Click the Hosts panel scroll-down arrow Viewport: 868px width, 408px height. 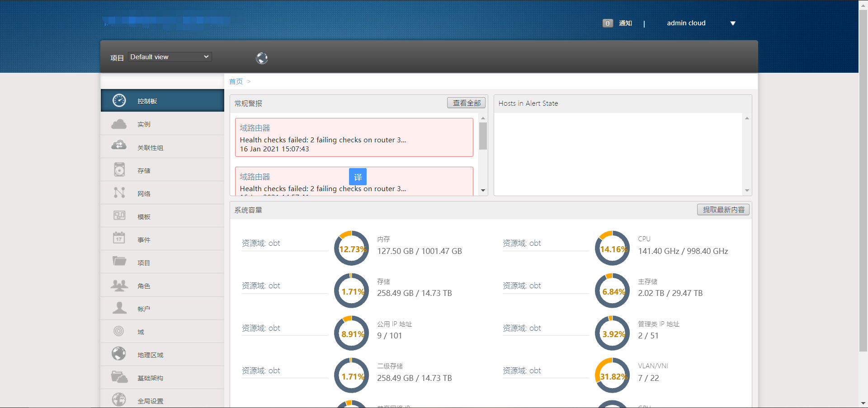pyautogui.click(x=747, y=190)
